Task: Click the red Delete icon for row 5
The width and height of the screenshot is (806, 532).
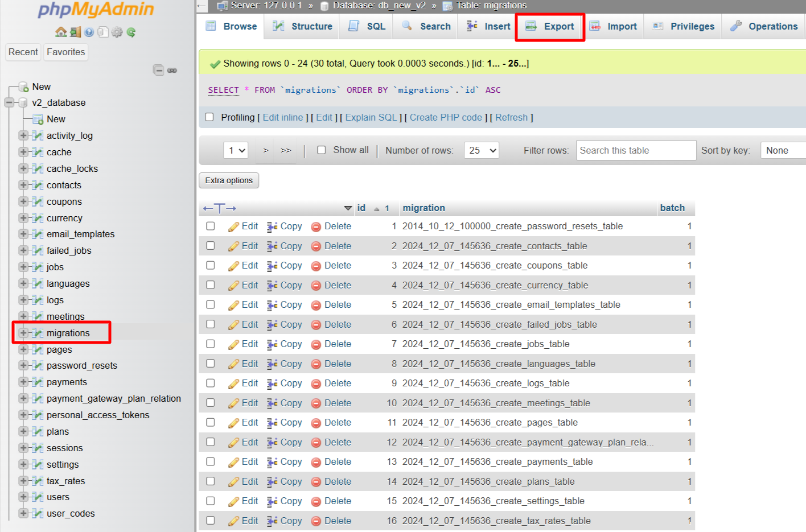Action: [316, 305]
